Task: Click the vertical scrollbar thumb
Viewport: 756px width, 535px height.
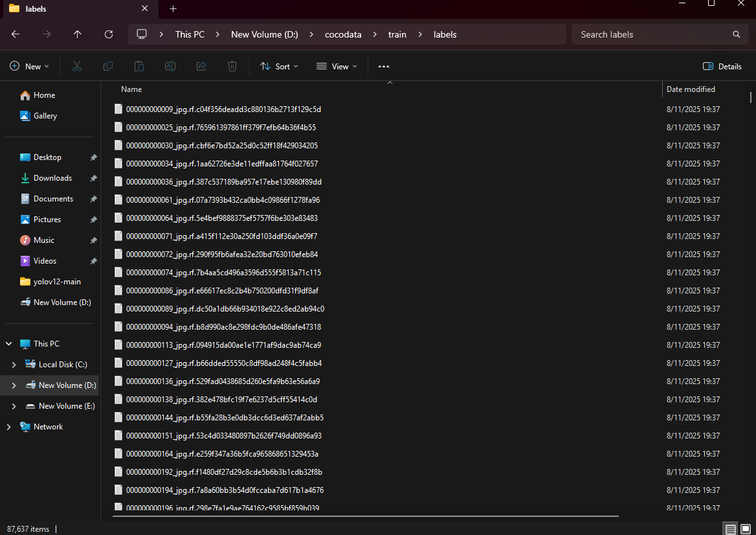Action: 751,97
